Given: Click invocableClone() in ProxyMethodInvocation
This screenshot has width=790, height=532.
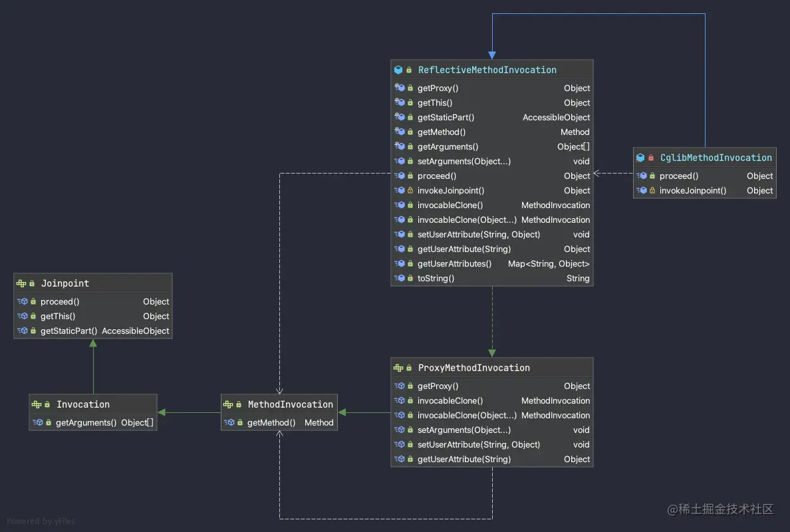Looking at the screenshot, I should pos(450,400).
